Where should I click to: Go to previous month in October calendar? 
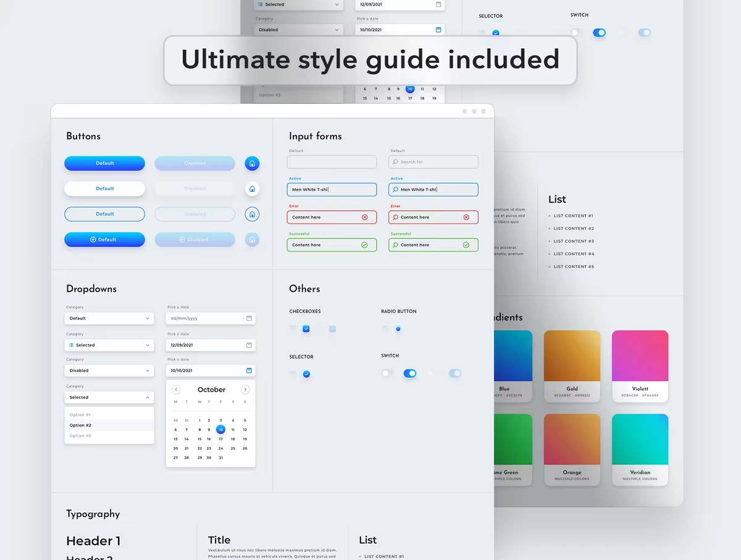pos(176,390)
